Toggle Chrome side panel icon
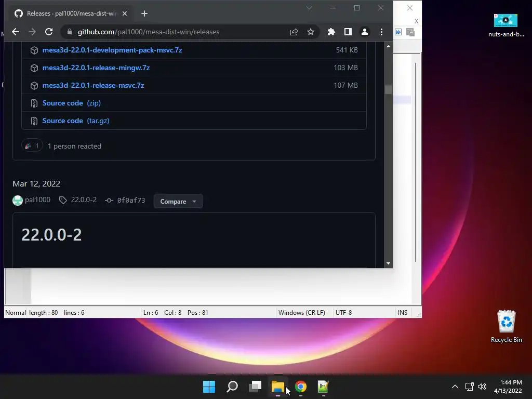The width and height of the screenshot is (532, 399). click(x=348, y=32)
